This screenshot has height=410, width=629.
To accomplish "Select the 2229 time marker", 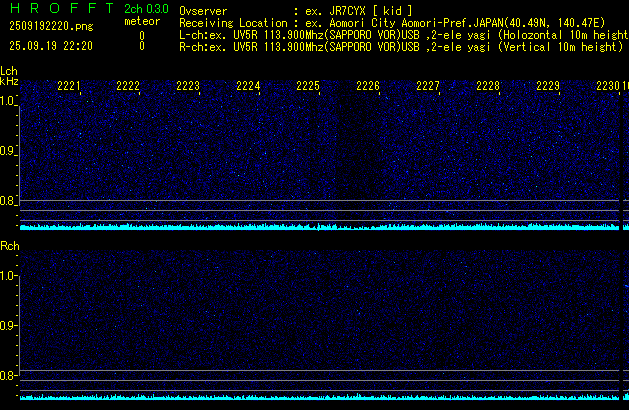I will tap(548, 87).
